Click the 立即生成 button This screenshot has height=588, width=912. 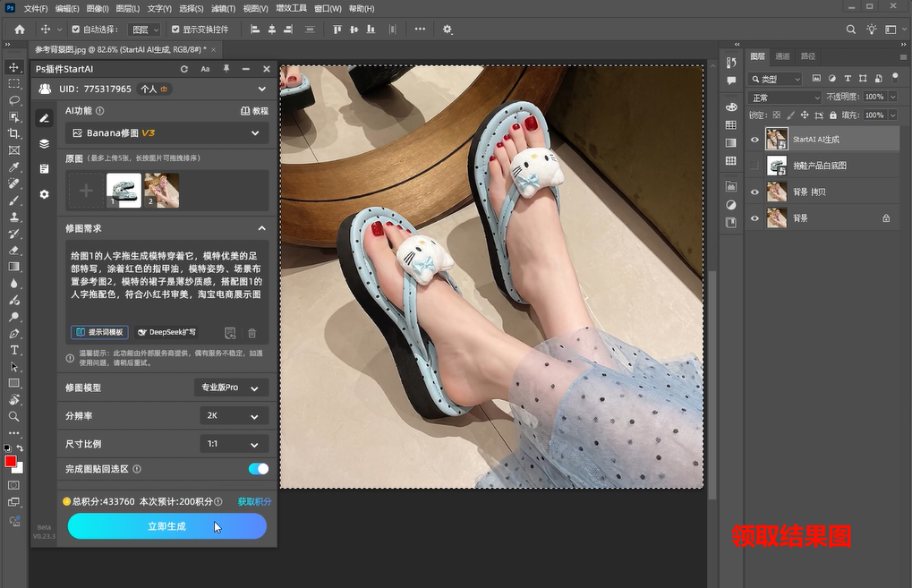coord(166,526)
